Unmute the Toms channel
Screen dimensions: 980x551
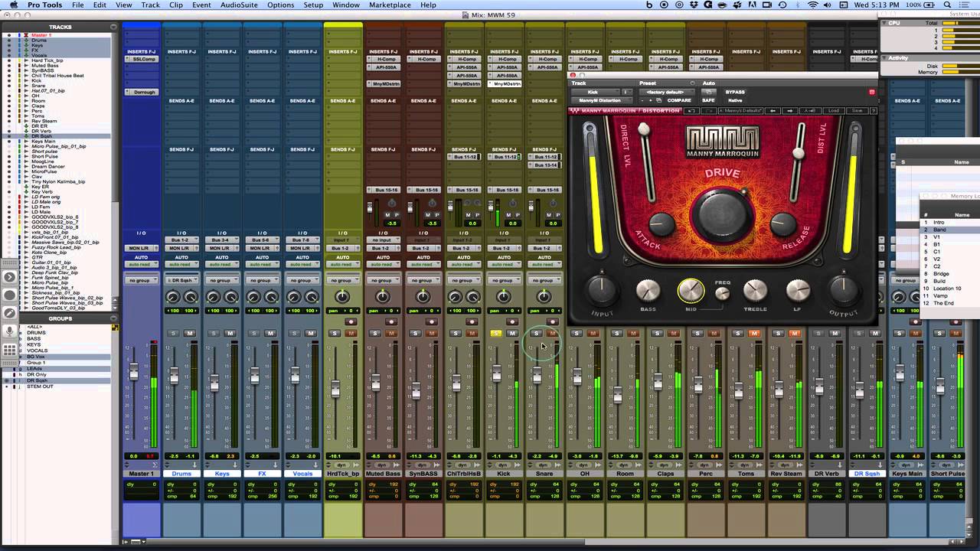point(754,334)
